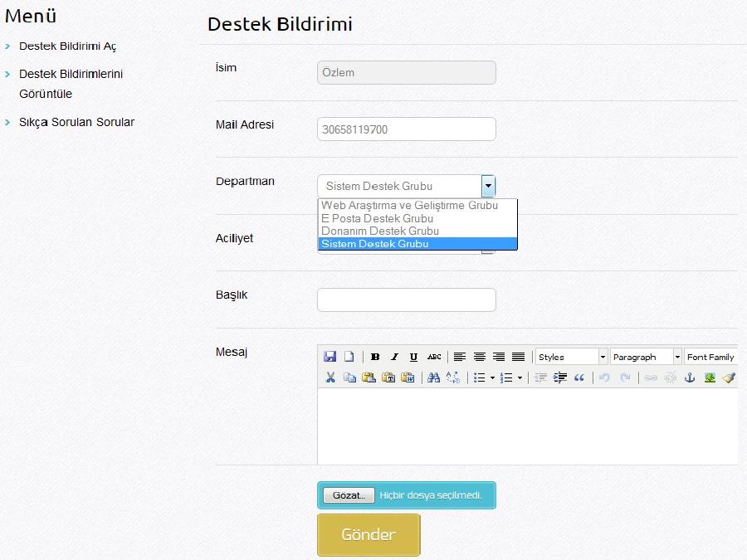Screen dimensions: 747x560
Task: Open Find with binoculars icon
Action: [433, 377]
